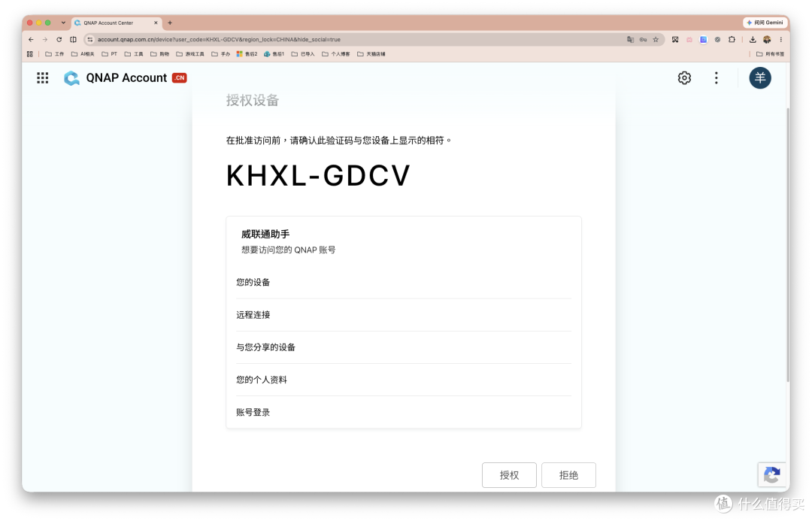Open the bookmarks bar apps grid

tap(29, 54)
